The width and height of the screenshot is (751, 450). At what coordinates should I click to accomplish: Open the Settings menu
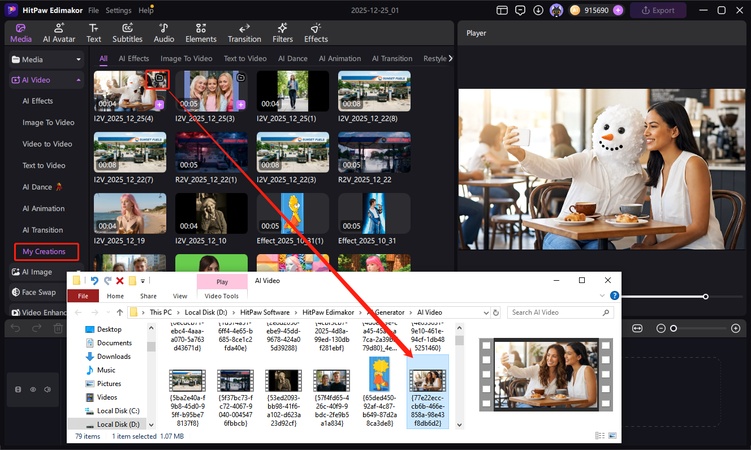pos(118,10)
